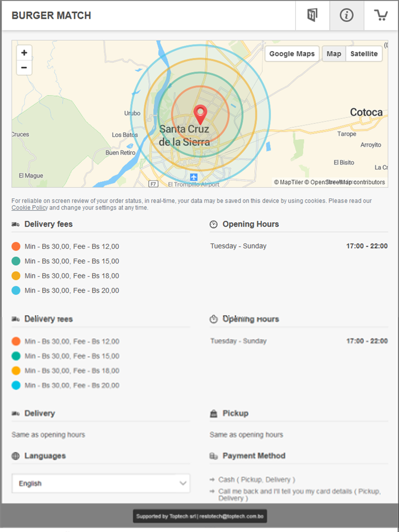Click the orange swatch in first fees list
399x532 pixels.
pyautogui.click(x=16, y=246)
